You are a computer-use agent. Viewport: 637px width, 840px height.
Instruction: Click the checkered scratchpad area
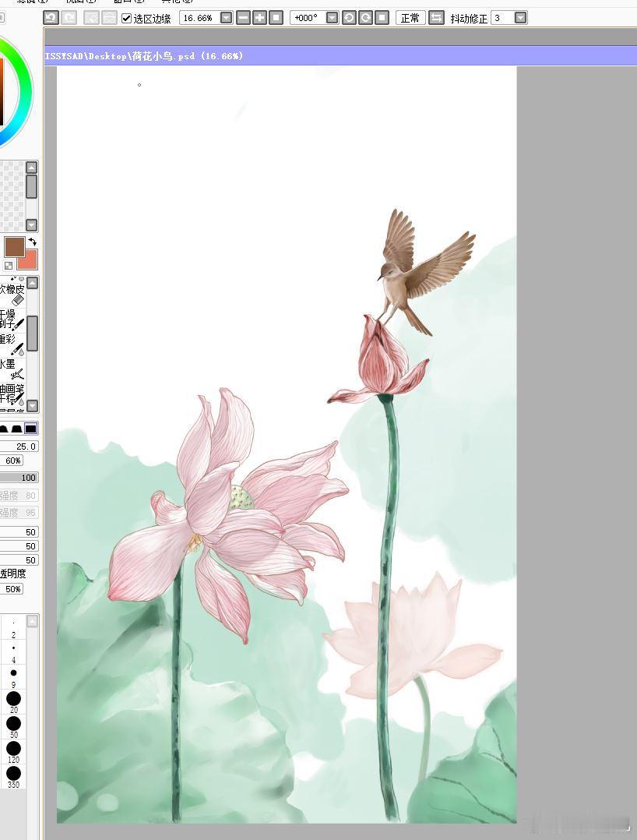pyautogui.click(x=12, y=196)
